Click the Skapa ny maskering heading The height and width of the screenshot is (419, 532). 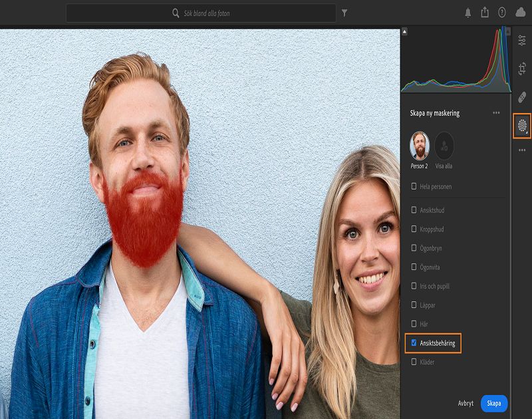[x=435, y=113]
